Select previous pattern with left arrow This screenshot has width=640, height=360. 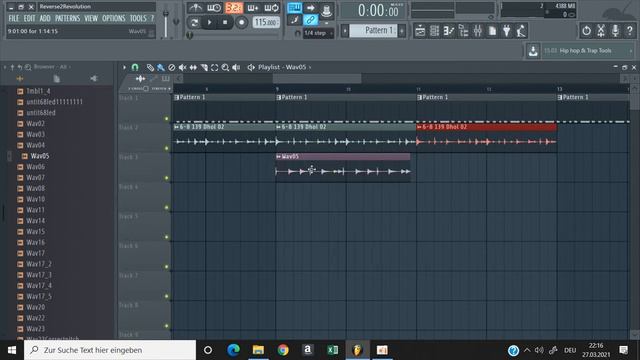345,31
